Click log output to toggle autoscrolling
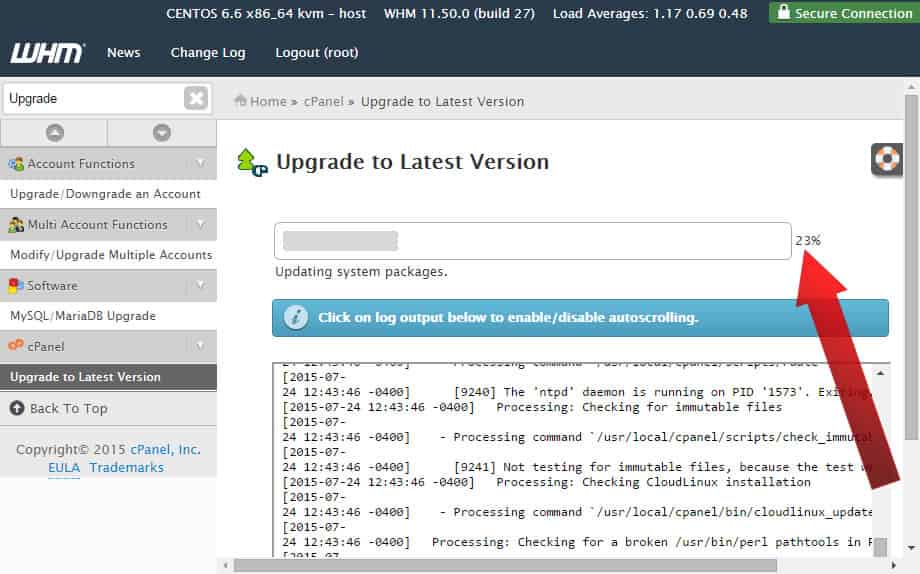Image resolution: width=920 pixels, height=574 pixels. click(x=573, y=460)
